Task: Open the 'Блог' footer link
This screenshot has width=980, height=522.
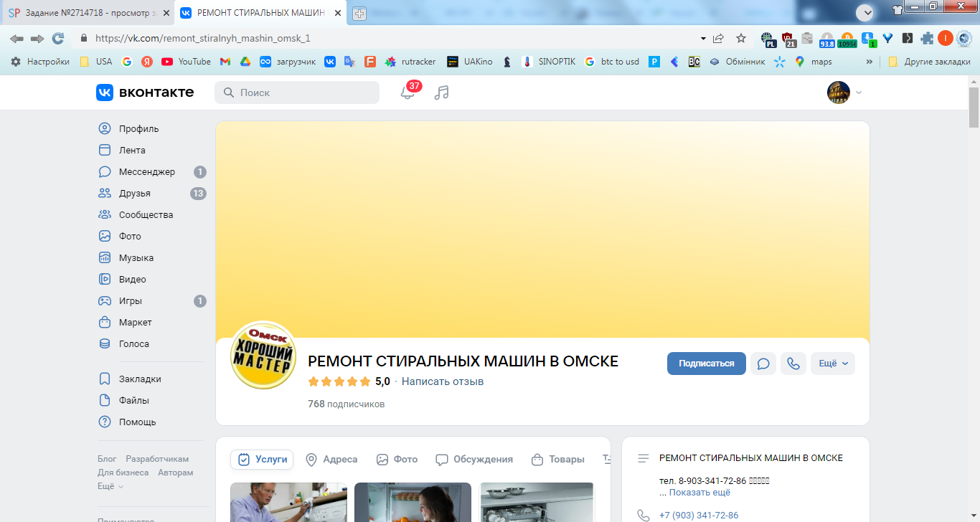Action: (107, 459)
